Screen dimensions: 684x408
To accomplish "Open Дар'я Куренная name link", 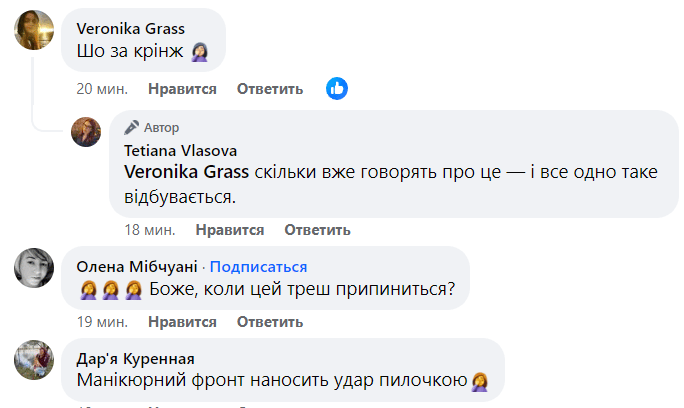I will tap(135, 359).
